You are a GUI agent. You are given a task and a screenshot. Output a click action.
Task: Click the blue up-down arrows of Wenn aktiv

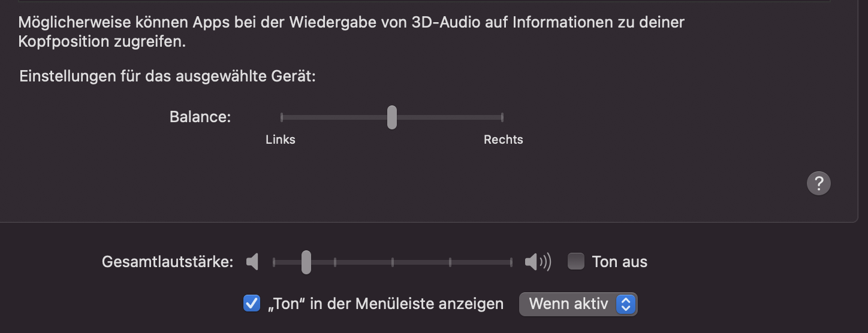625,304
